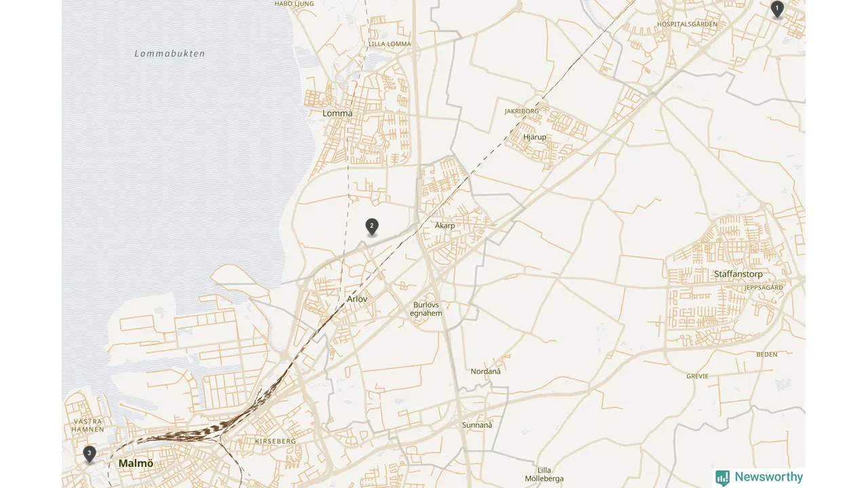Screen dimensions: 868x488
Task: Select map marker number 2 near Arlöv
Action: [x=372, y=226]
